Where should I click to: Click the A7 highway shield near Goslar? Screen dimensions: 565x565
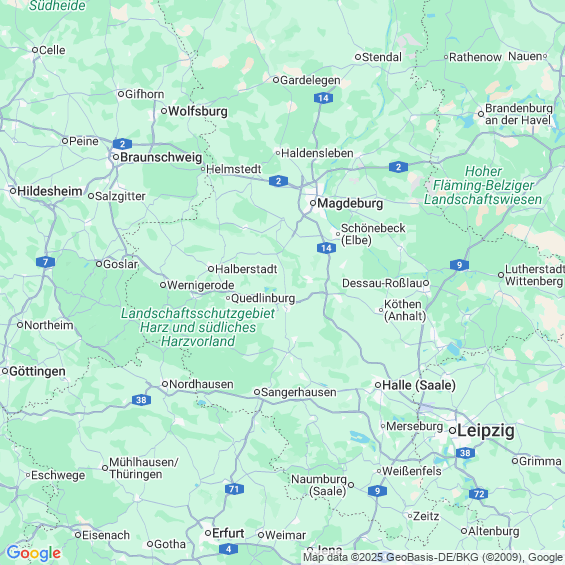pos(45,262)
